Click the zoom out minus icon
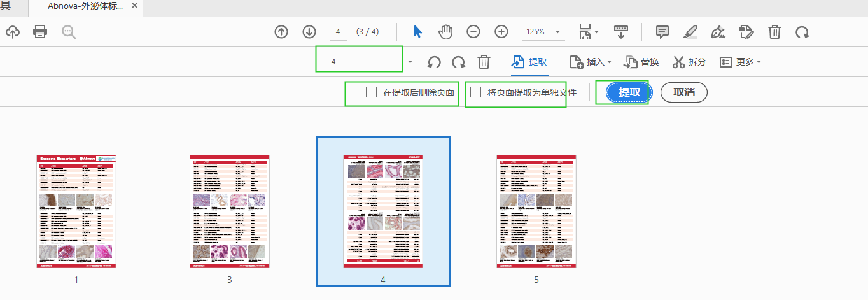The image size is (868, 300). coord(473,31)
